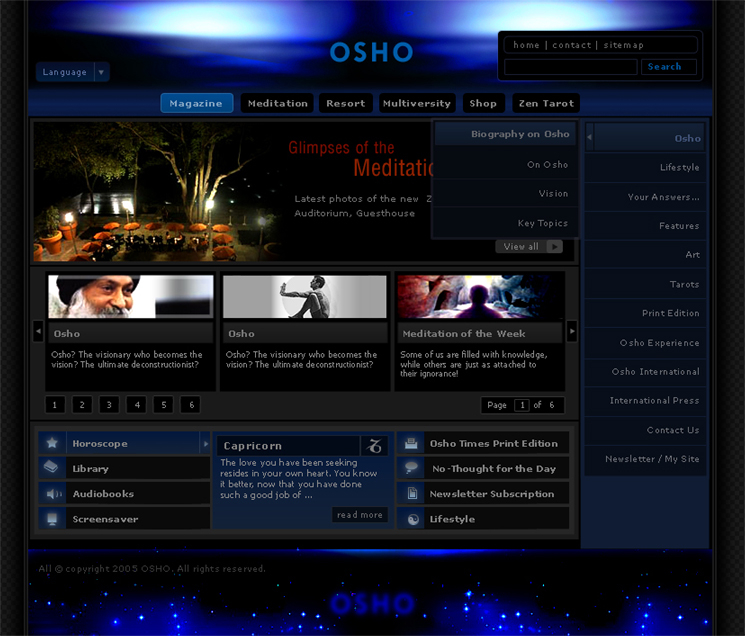Click the Osho Times Print Edition printer icon
Screen dimensions: 745x636
pos(411,443)
